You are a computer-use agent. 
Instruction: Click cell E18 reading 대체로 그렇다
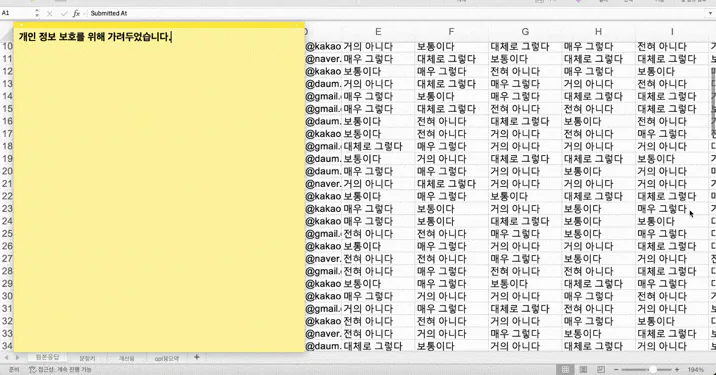pyautogui.click(x=379, y=146)
